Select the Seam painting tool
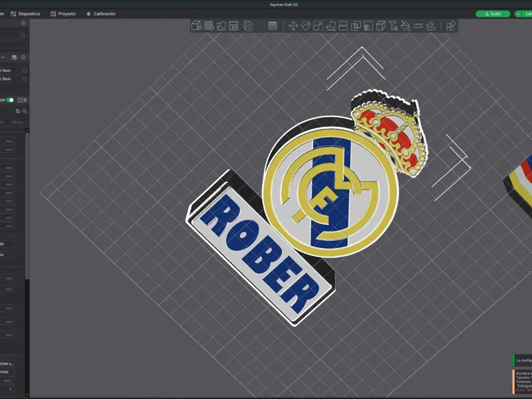Screen dimensions: 532x399 click(380, 26)
